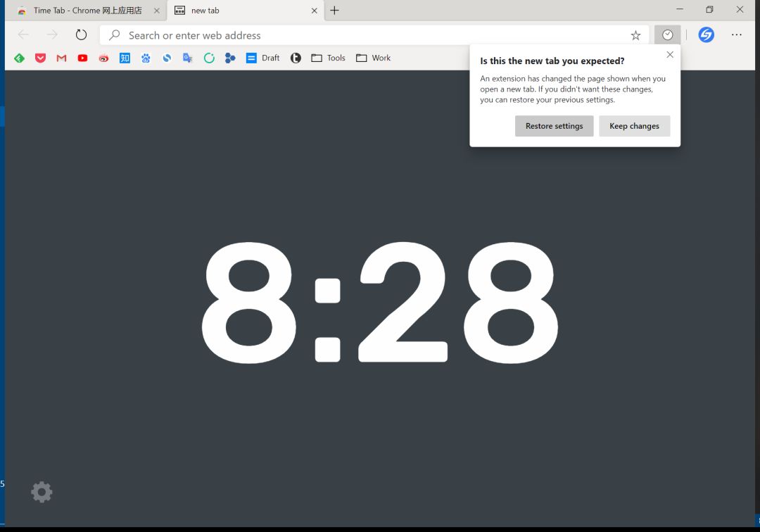Expand the Tools bookmark folder
This screenshot has height=532, width=760.
pyautogui.click(x=328, y=58)
